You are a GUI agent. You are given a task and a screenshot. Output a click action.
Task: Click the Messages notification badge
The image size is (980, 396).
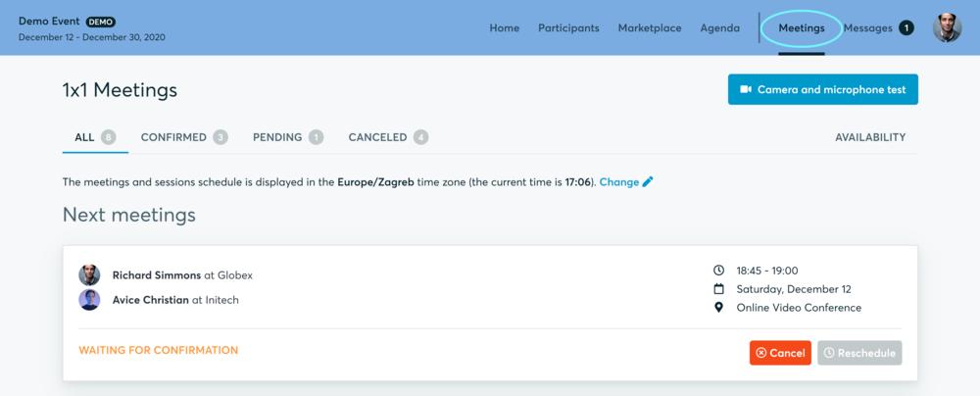(x=906, y=28)
